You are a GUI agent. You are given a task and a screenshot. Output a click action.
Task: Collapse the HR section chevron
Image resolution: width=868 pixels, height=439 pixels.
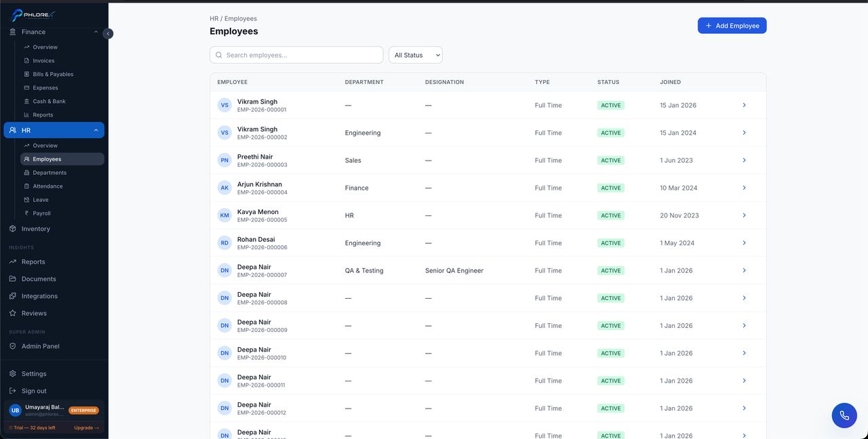[96, 130]
